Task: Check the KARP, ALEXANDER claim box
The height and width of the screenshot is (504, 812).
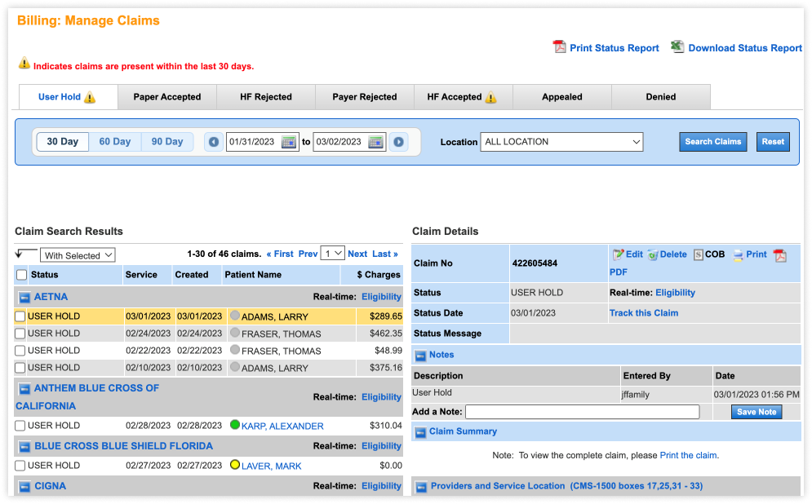Action: 20,426
